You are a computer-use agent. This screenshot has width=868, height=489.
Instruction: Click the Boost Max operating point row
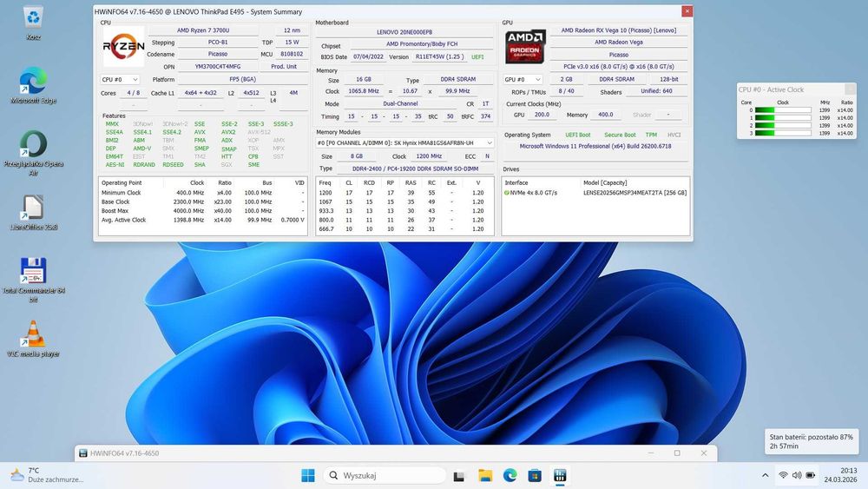tap(202, 211)
